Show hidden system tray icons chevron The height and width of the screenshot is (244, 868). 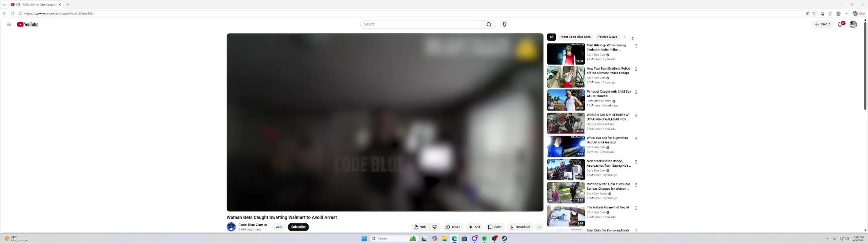827,239
